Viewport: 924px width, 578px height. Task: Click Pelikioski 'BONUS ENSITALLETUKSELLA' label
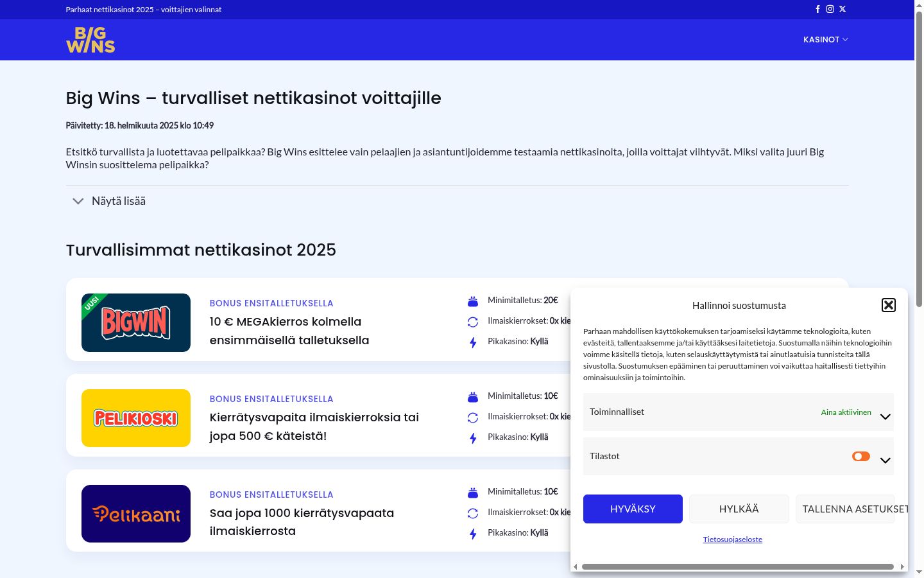click(x=271, y=399)
